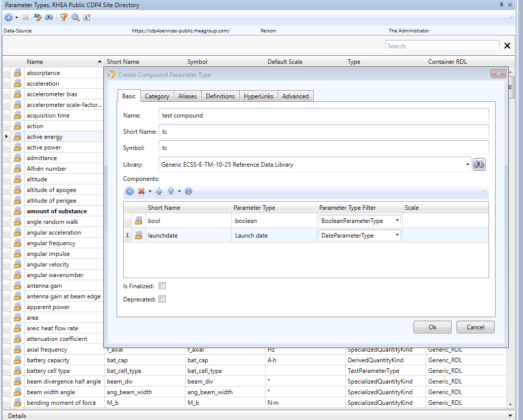
Task: Select the Add parameter type icon
Action: pos(8,17)
